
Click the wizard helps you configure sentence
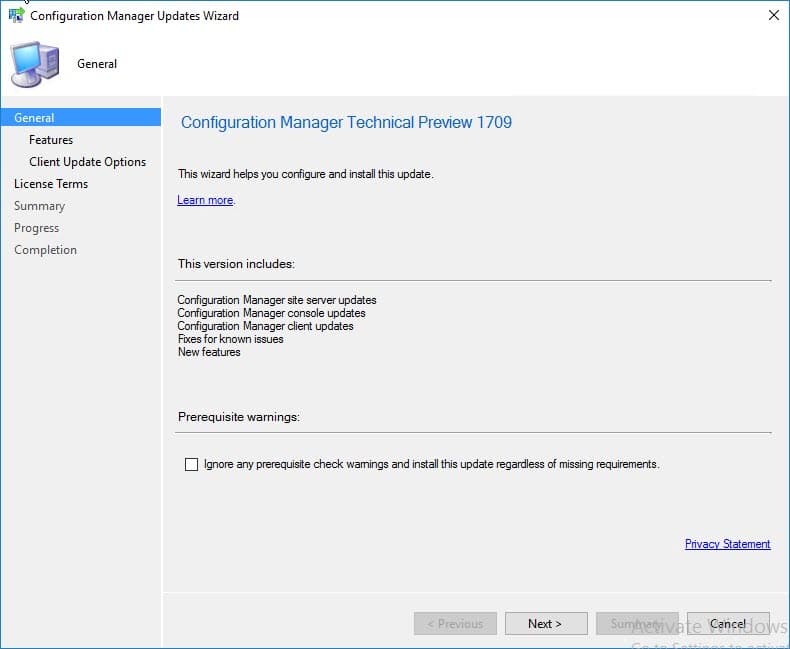pyautogui.click(x=305, y=174)
